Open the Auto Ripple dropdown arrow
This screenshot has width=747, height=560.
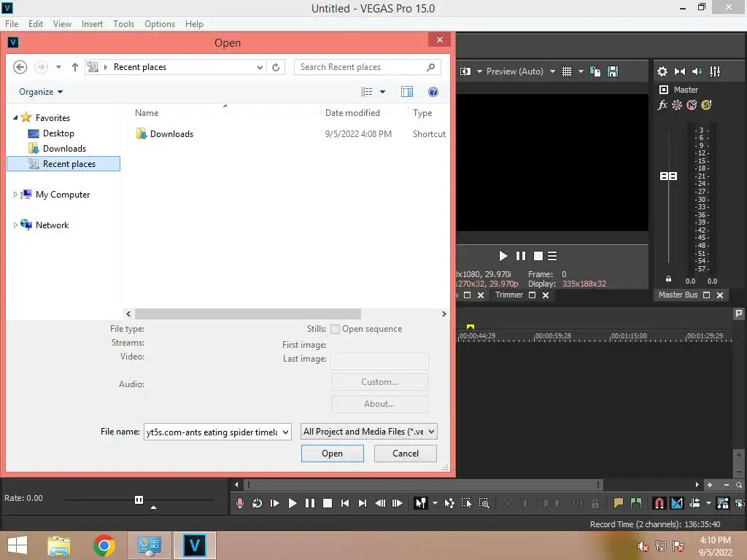(x=708, y=503)
